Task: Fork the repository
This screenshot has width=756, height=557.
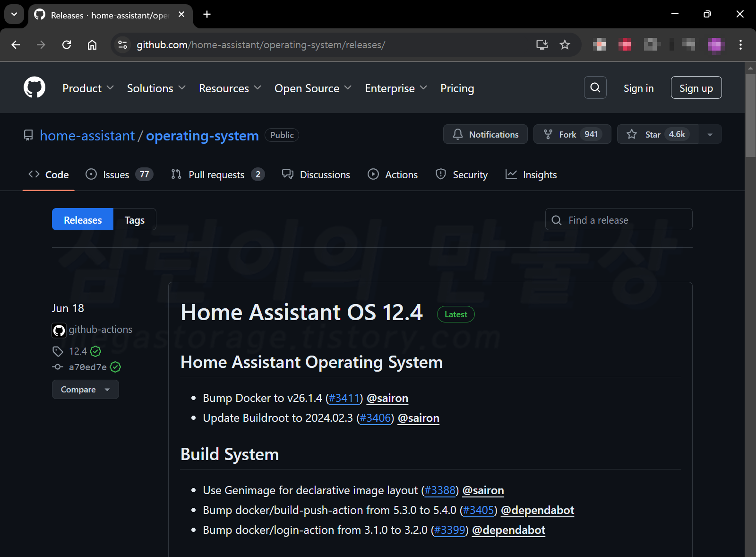Action: (572, 134)
